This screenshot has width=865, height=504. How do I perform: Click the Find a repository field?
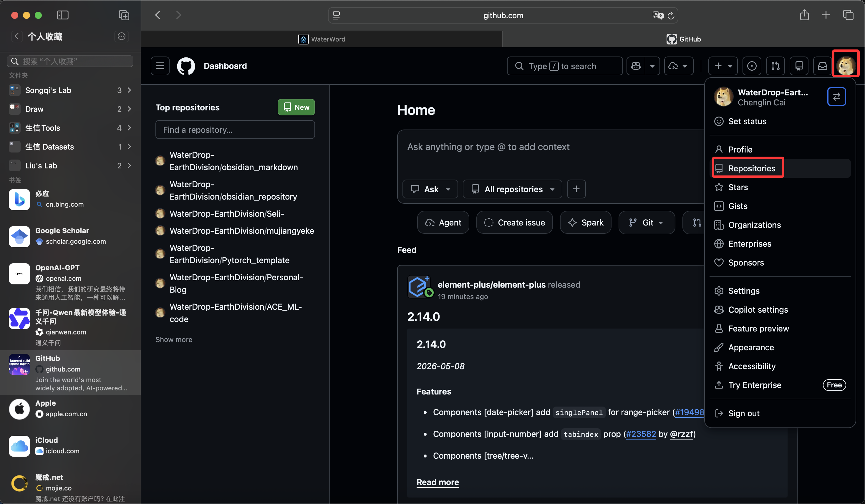[x=235, y=130]
